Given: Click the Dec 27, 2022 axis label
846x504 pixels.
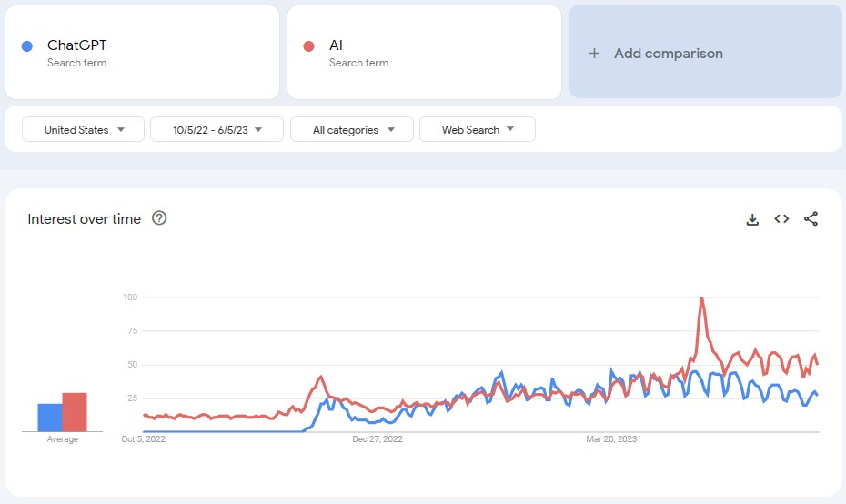Looking at the screenshot, I should 377,439.
